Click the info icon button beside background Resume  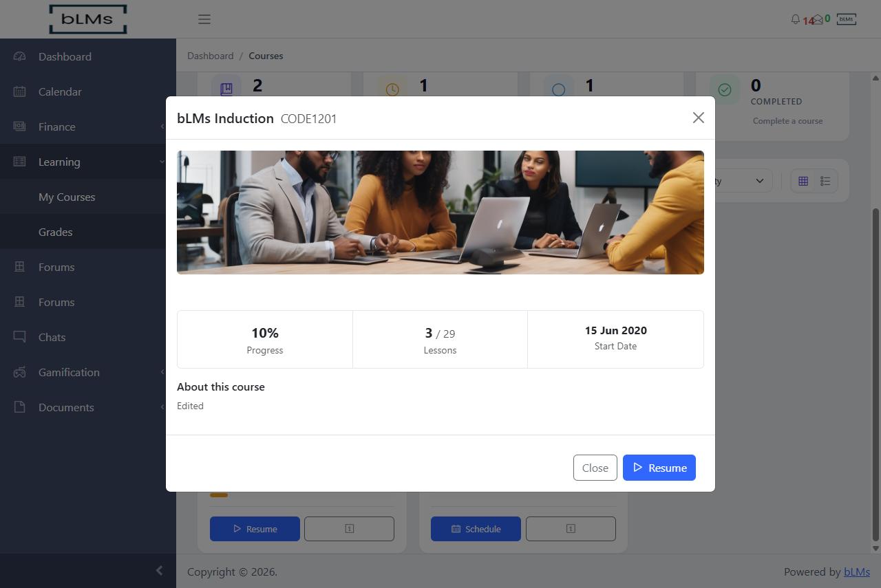pyautogui.click(x=349, y=529)
